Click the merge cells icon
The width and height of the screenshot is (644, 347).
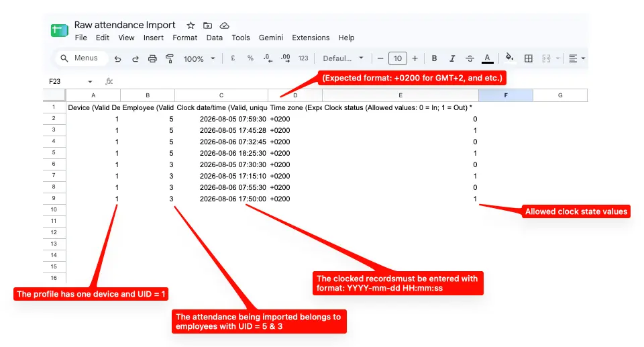point(546,58)
